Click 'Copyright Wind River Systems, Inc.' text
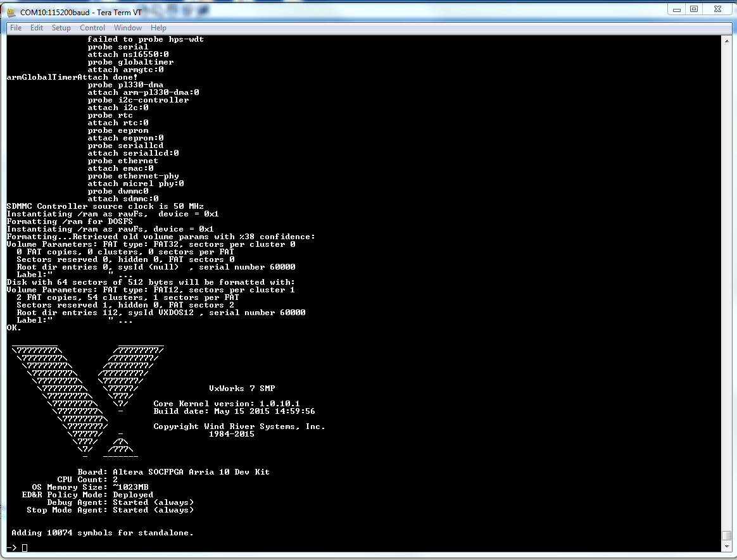Image resolution: width=737 pixels, height=560 pixels. click(x=239, y=426)
